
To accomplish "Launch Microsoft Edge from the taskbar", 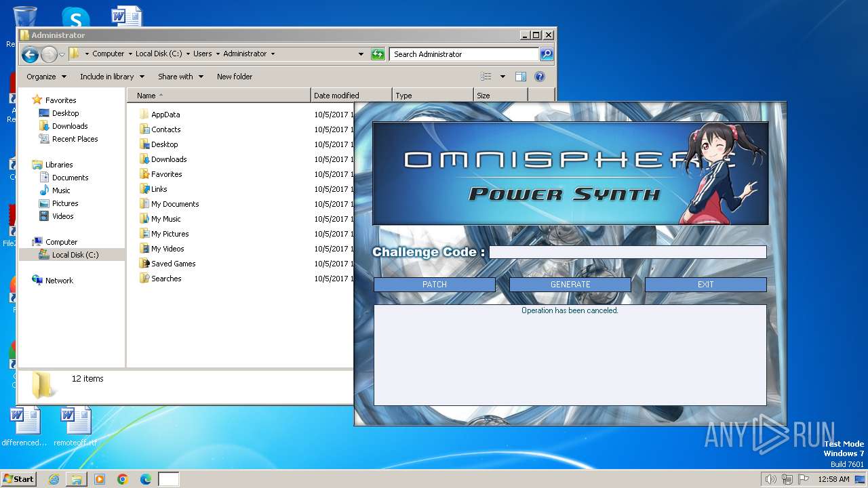I will coord(146,479).
